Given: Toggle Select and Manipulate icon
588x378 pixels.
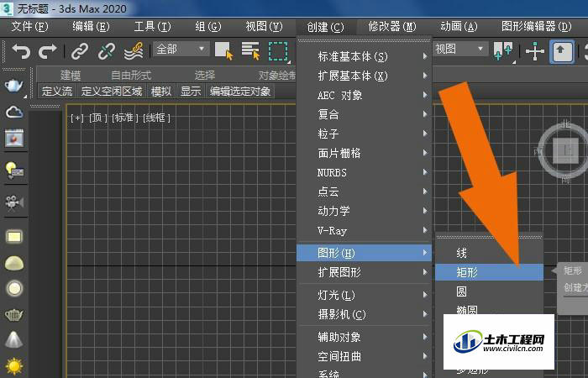Looking at the screenshot, I should coord(535,51).
